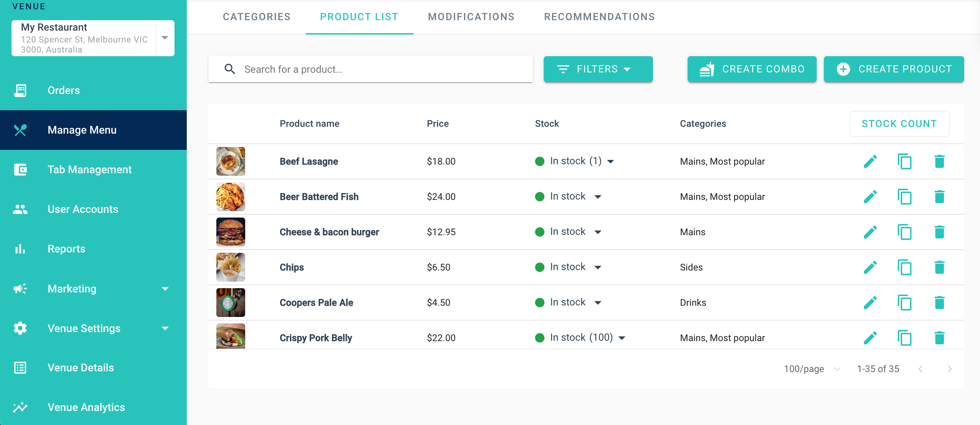Viewport: 980px width, 425px height.
Task: Open Orders from the sidebar
Action: pyautogui.click(x=63, y=90)
